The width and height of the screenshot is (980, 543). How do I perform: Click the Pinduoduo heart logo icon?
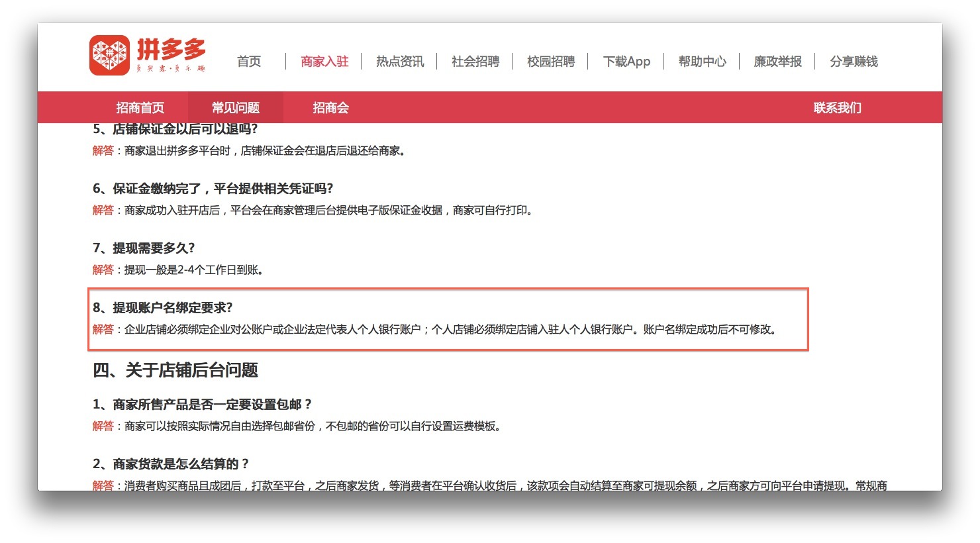pyautogui.click(x=109, y=55)
